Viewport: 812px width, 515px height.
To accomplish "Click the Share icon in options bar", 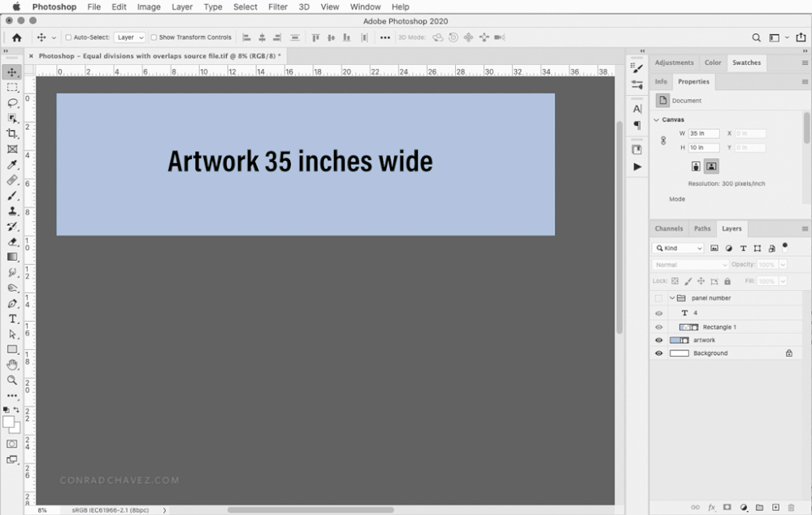I will click(801, 37).
